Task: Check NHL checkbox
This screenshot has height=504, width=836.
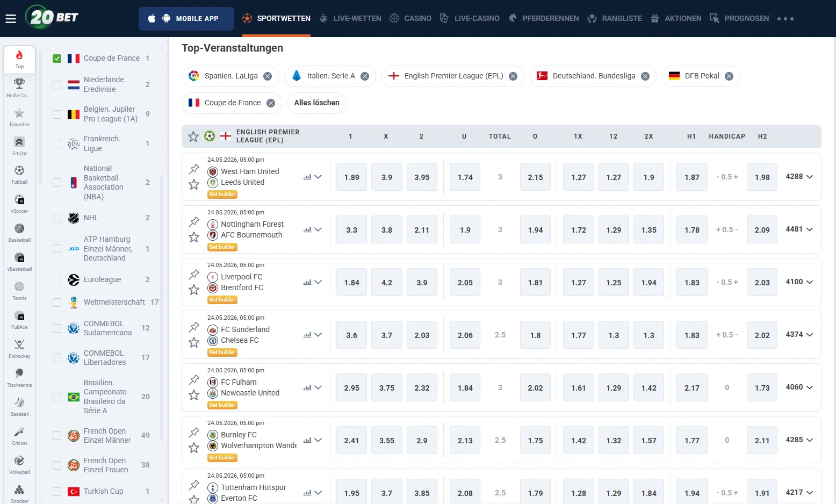Action: click(57, 218)
